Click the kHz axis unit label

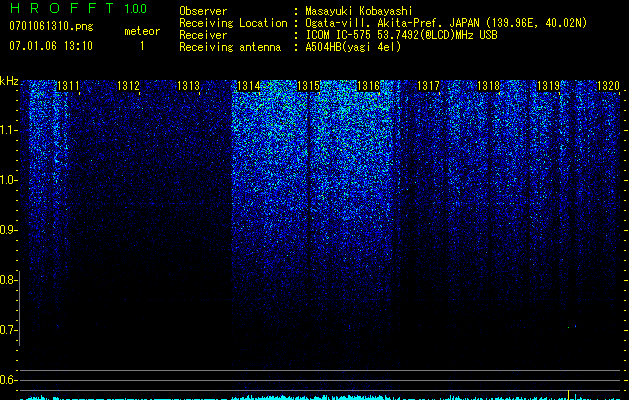pos(9,81)
